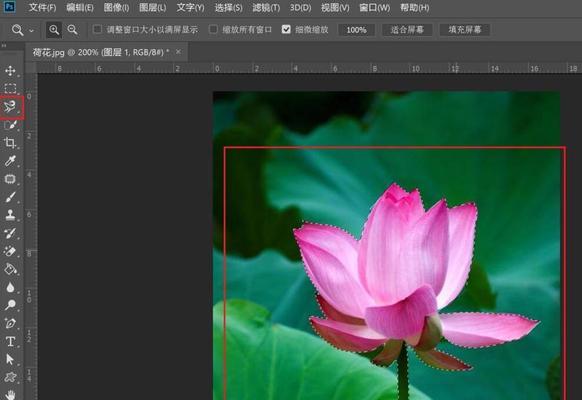582x400 pixels.
Task: Select the Path Selection arrow tool
Action: (x=10, y=359)
